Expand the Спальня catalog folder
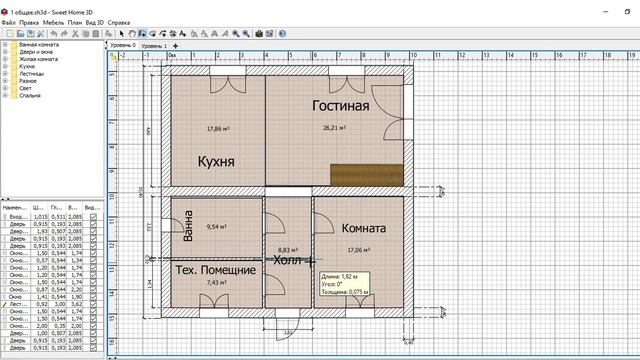 5,96
